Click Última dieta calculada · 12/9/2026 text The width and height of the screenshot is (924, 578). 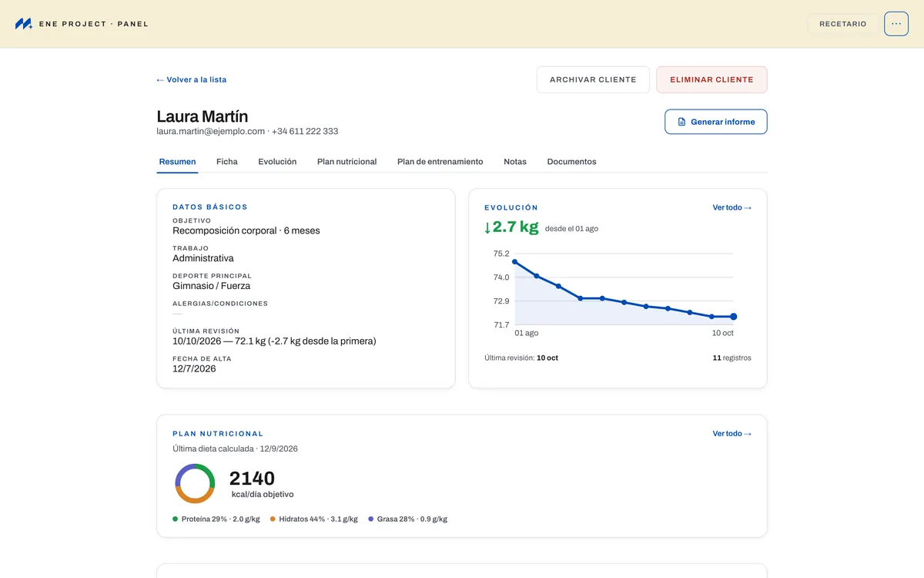(235, 449)
